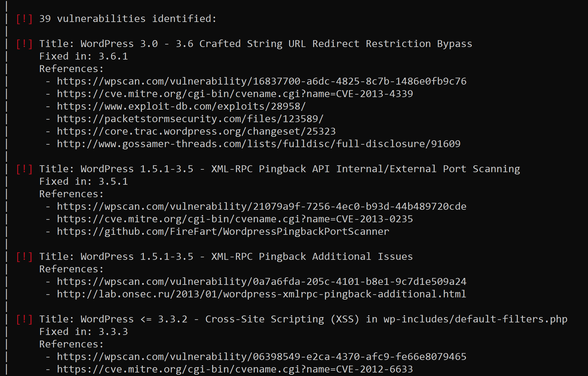This screenshot has width=588, height=376.
Task: Open the wpscan vulnerability 21079a9f link
Action: tap(262, 206)
